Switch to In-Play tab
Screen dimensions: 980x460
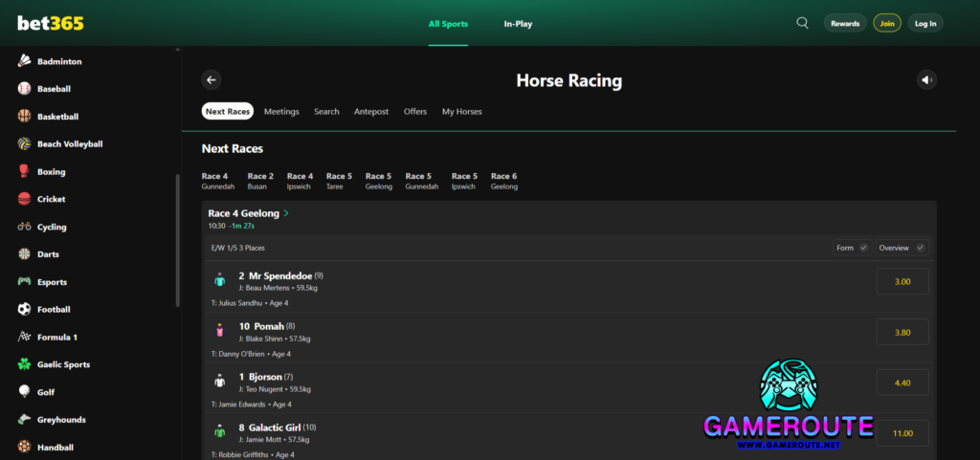518,24
